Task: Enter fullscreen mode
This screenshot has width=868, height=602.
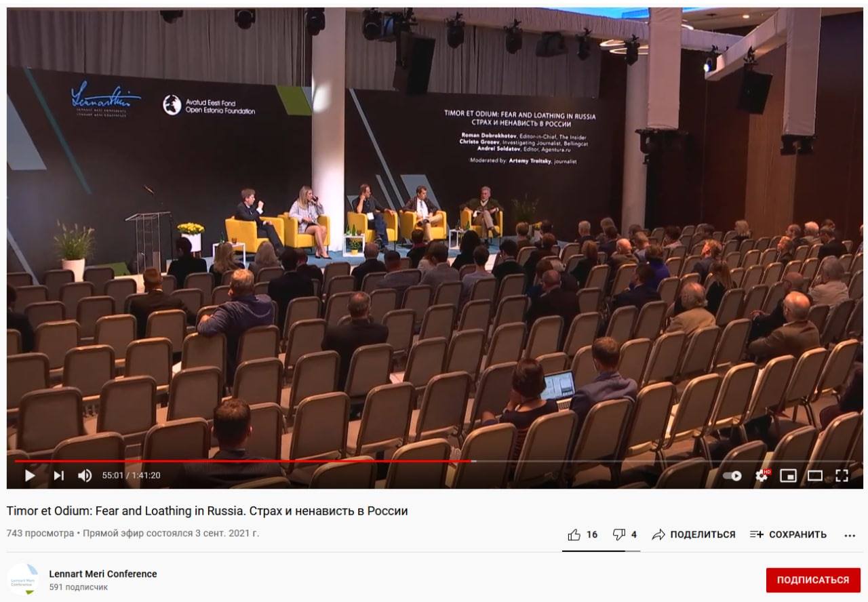Action: click(842, 476)
